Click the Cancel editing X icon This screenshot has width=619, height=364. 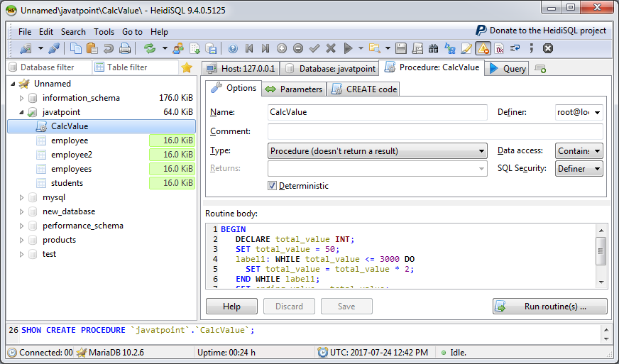(x=331, y=48)
